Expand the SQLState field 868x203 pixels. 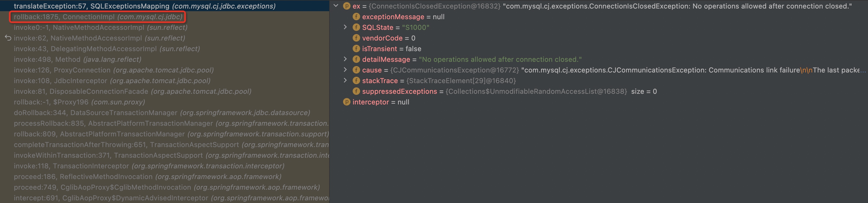point(345,27)
